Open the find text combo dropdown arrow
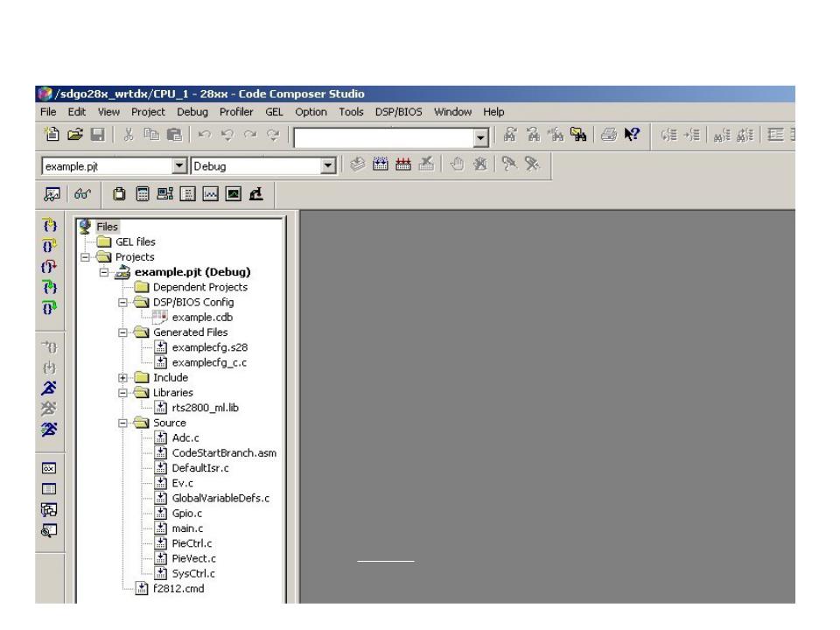The height and width of the screenshot is (630, 840). pyautogui.click(x=481, y=137)
